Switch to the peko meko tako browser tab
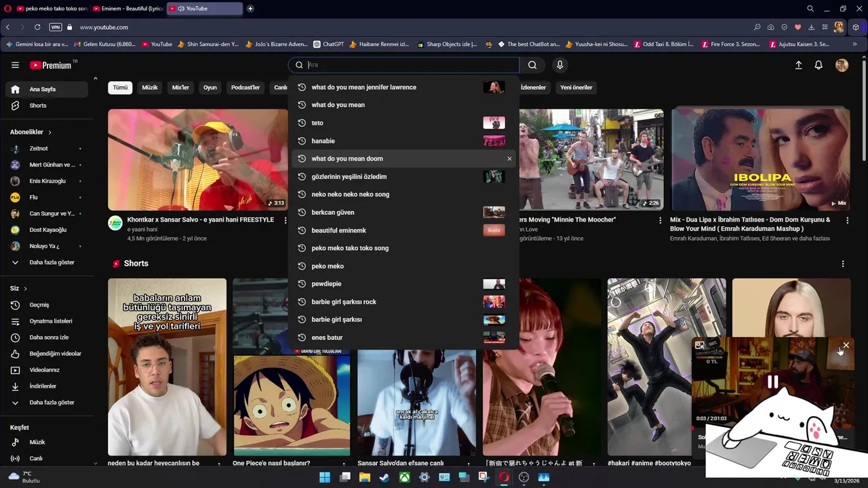The height and width of the screenshot is (488, 868). point(51,9)
